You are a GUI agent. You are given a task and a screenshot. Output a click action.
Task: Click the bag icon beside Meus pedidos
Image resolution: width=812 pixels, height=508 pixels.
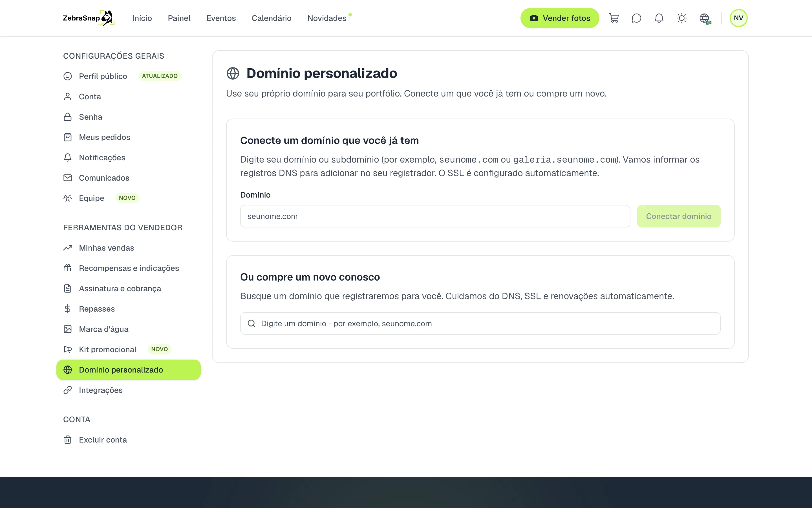click(68, 137)
